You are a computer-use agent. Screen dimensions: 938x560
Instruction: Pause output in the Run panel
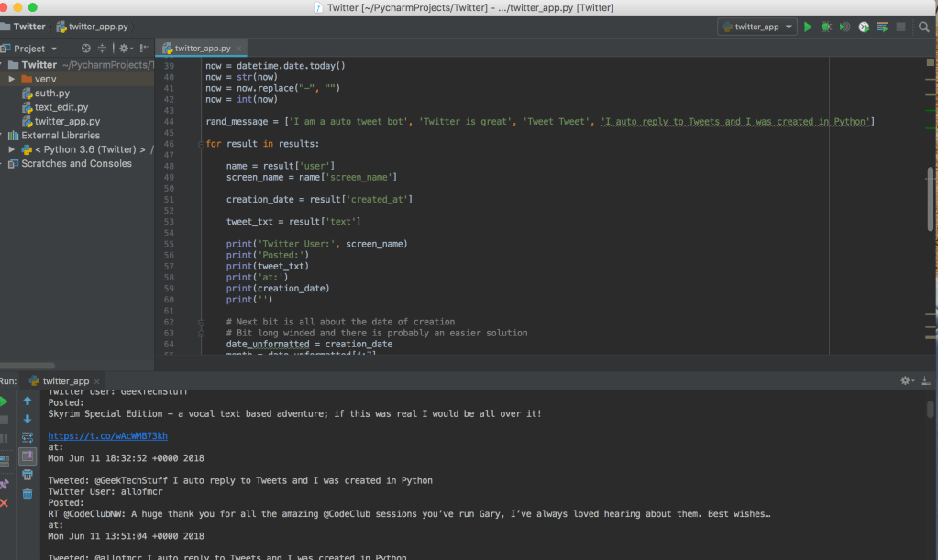(4, 437)
